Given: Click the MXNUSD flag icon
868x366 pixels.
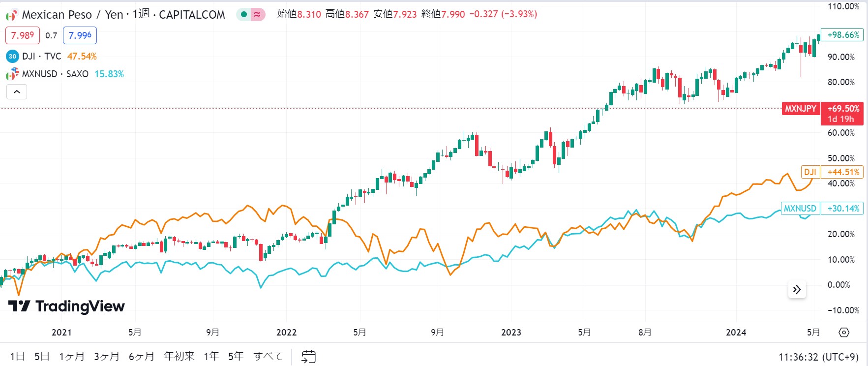Looking at the screenshot, I should [12, 74].
